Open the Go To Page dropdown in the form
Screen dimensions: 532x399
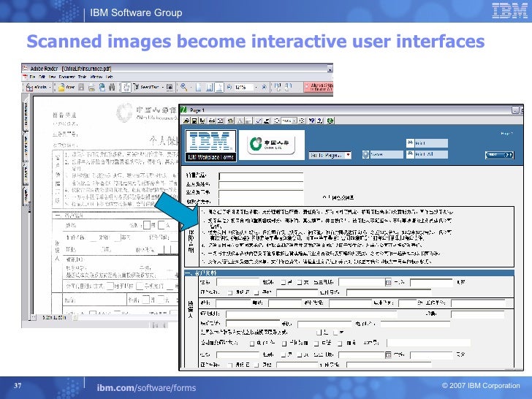pyautogui.click(x=330, y=155)
